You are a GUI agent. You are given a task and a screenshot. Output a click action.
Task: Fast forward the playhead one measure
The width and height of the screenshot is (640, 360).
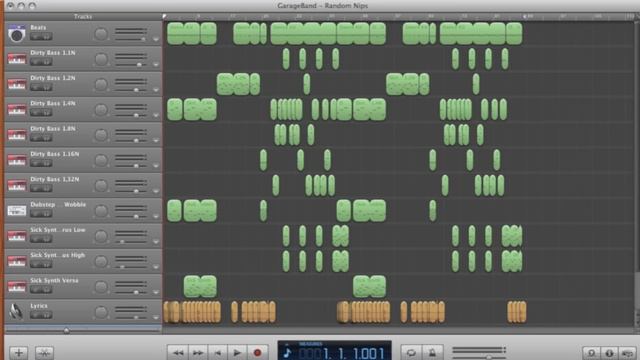click(198, 352)
